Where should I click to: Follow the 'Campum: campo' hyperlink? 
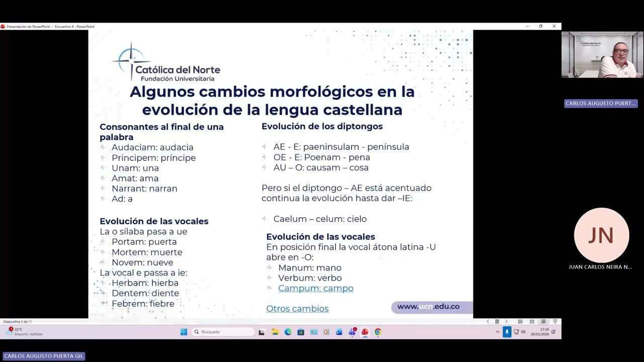(315, 288)
